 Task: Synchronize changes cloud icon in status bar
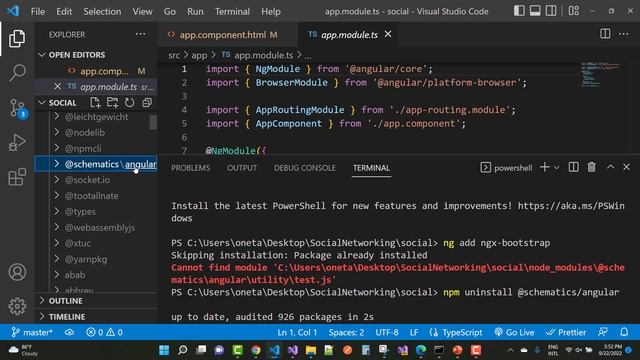tap(69, 332)
